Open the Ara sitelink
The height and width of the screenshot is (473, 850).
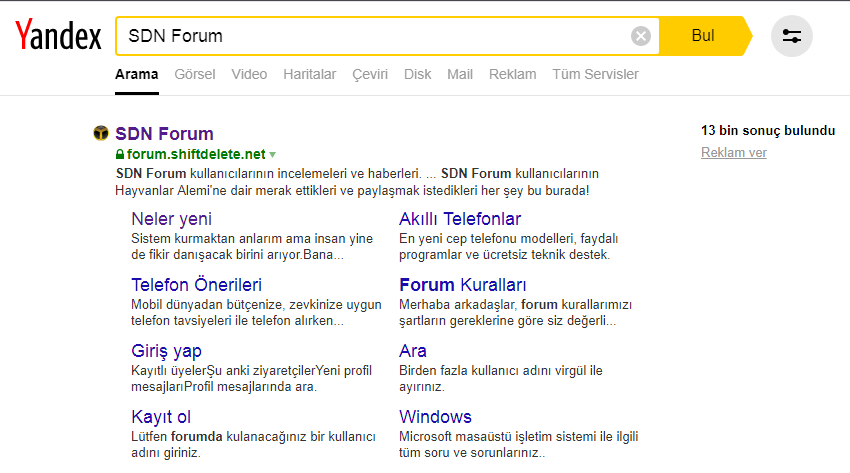coord(413,351)
